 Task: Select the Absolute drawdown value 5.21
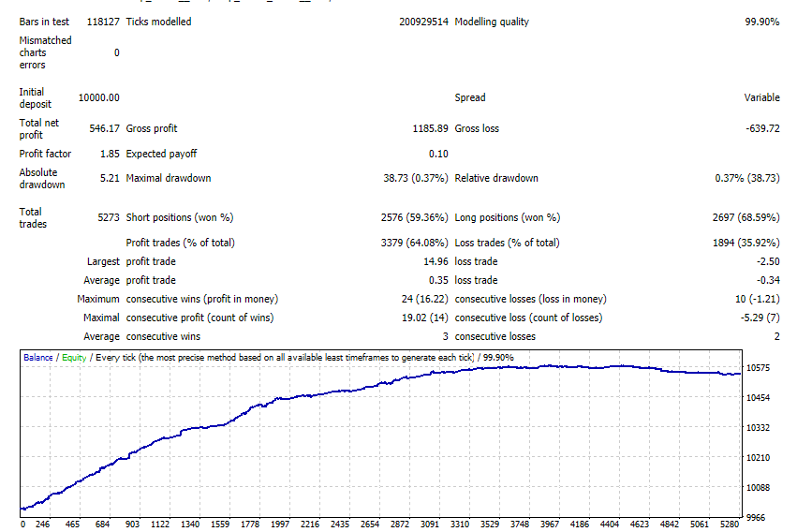tap(110, 178)
